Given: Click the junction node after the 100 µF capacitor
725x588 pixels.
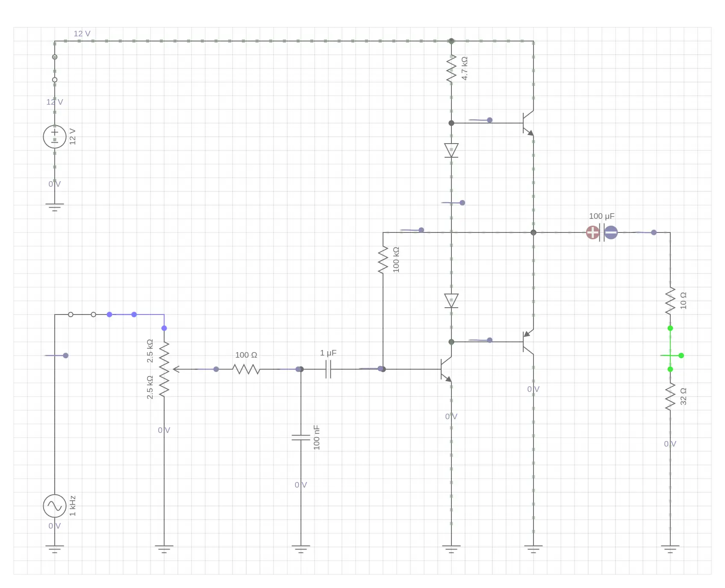Looking at the screenshot, I should coord(654,232).
